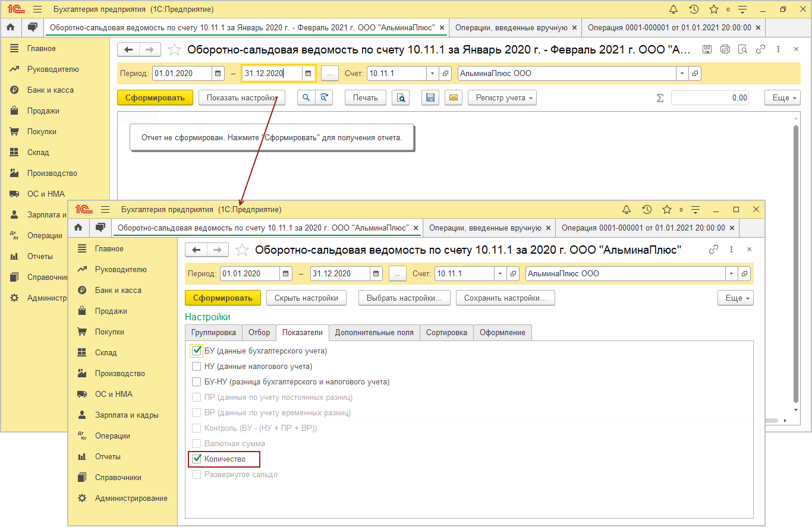Toggle Контроль (БУ - (НУ + ПР + ВР))
The width and height of the screenshot is (812, 530).
(197, 428)
